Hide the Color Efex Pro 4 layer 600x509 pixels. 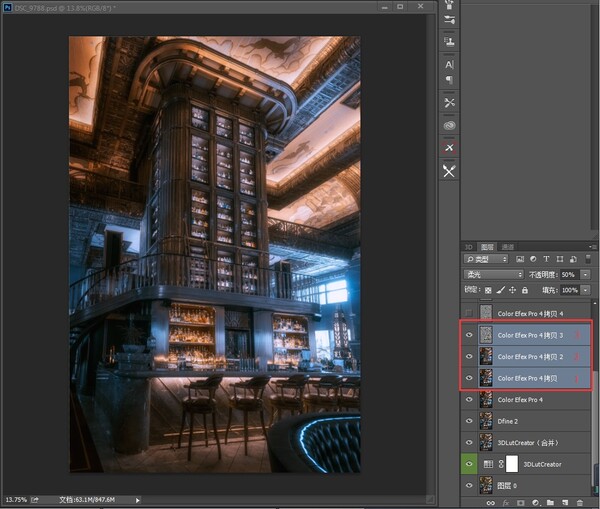tap(469, 399)
